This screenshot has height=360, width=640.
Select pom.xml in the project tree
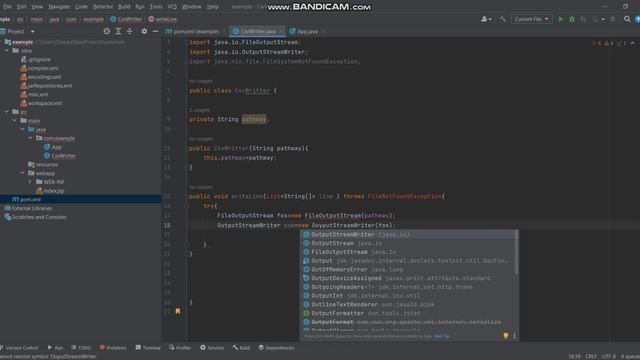pyautogui.click(x=80, y=199)
